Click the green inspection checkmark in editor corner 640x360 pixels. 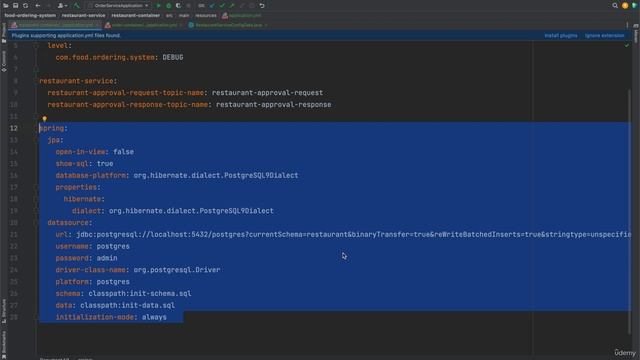click(x=627, y=45)
